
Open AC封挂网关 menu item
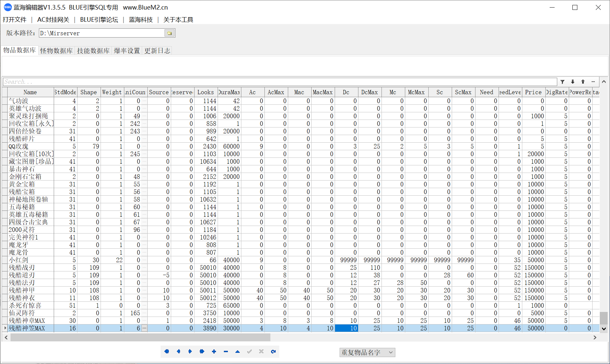point(53,19)
